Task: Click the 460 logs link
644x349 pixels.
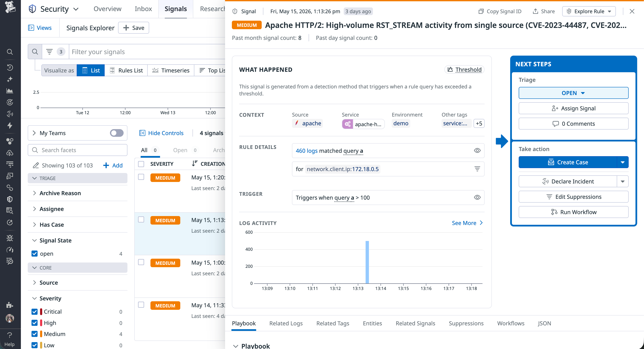Action: pyautogui.click(x=306, y=151)
